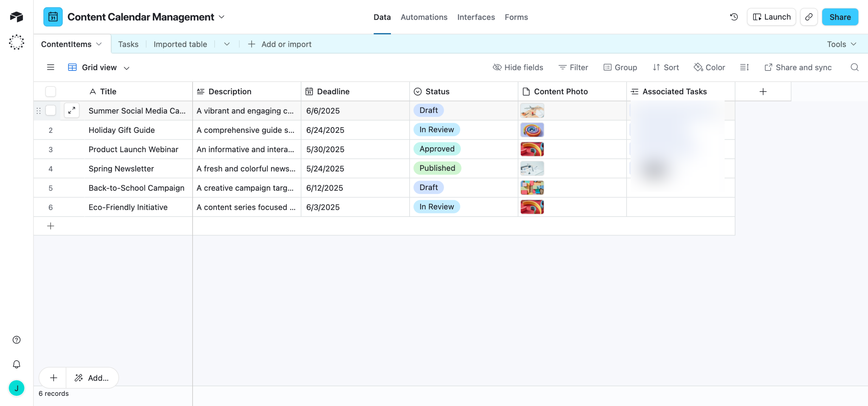Open the help question mark icon
This screenshot has width=868, height=406.
[x=16, y=340]
